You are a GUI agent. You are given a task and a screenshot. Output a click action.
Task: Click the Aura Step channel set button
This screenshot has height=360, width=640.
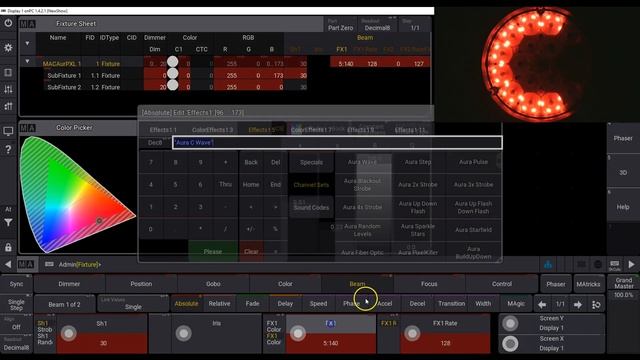click(x=418, y=162)
